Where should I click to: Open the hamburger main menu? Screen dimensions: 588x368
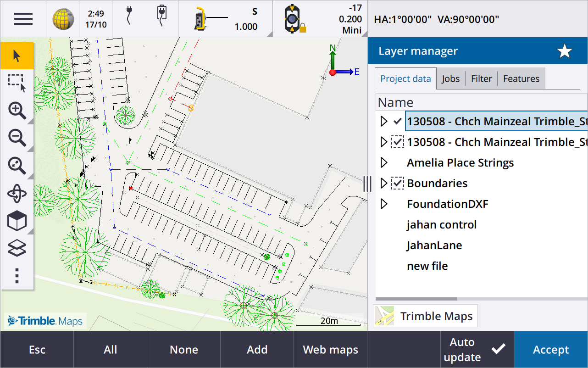(23, 19)
